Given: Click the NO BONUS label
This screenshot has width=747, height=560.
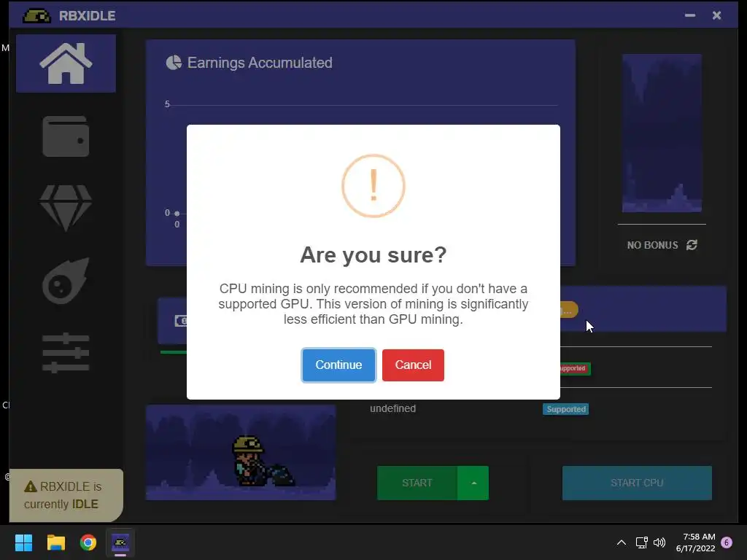Looking at the screenshot, I should [652, 245].
